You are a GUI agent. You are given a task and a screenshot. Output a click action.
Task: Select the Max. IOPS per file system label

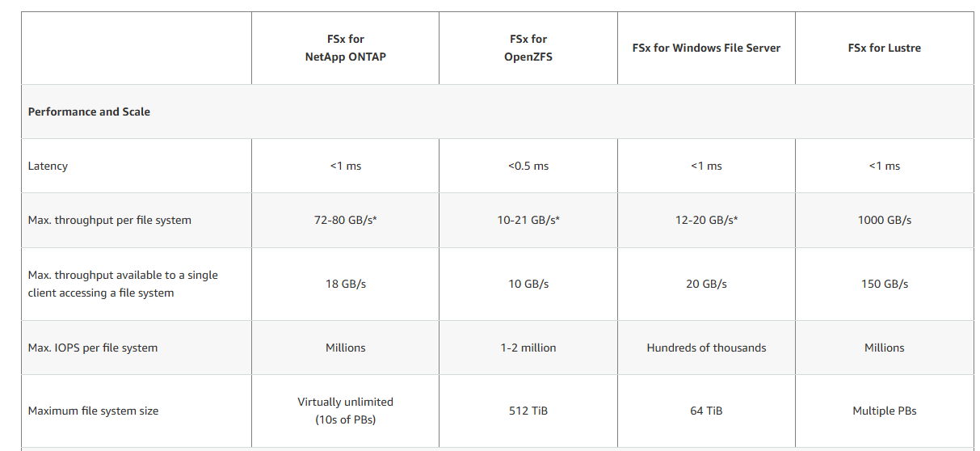(93, 348)
